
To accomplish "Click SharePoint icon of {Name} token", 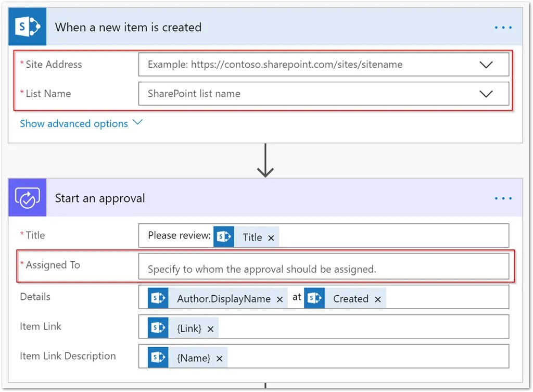I will click(x=158, y=357).
